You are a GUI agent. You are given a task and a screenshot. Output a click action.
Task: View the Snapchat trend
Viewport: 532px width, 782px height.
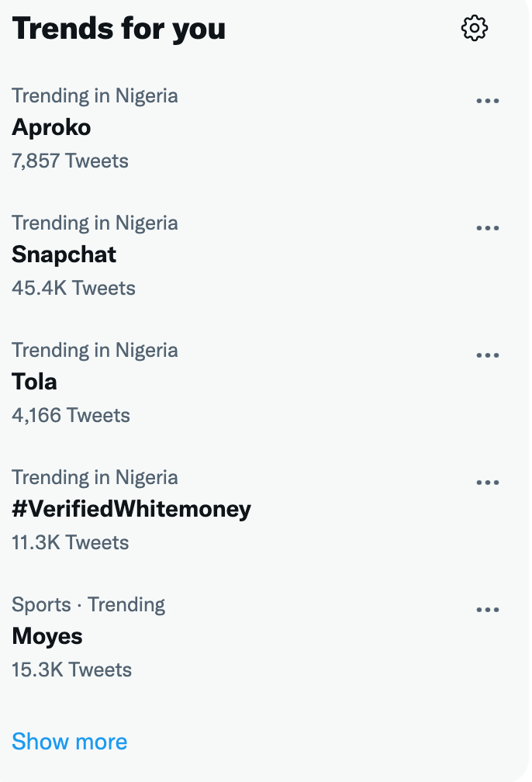64,254
